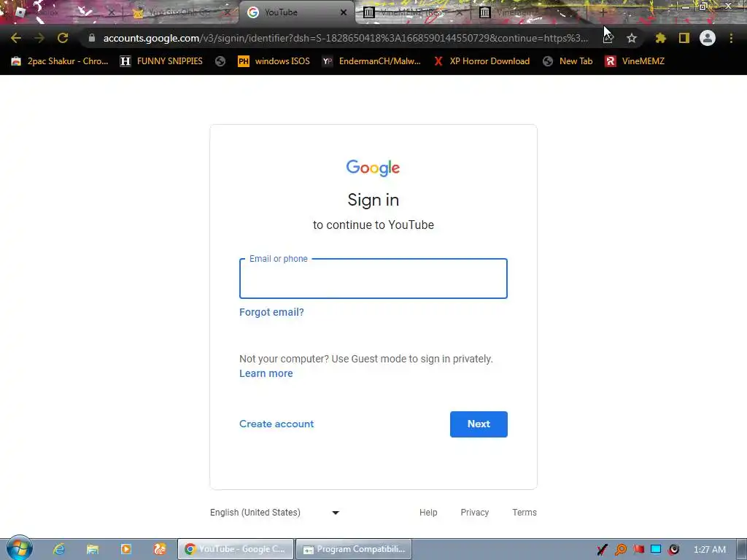Click the Show desktop strip beside the clock
This screenshot has width=747, height=560.
[742, 549]
